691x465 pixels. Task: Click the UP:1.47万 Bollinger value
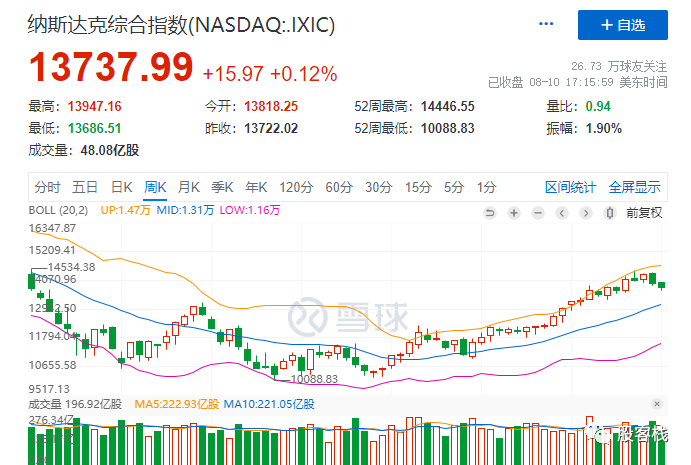coord(125,210)
